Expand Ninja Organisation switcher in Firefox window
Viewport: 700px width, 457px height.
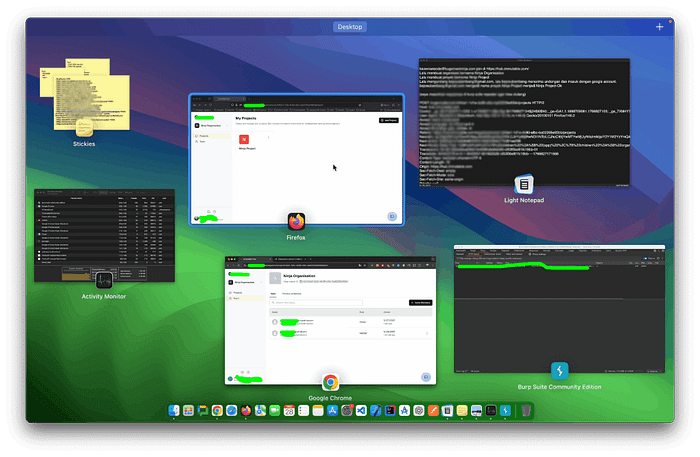(211, 126)
